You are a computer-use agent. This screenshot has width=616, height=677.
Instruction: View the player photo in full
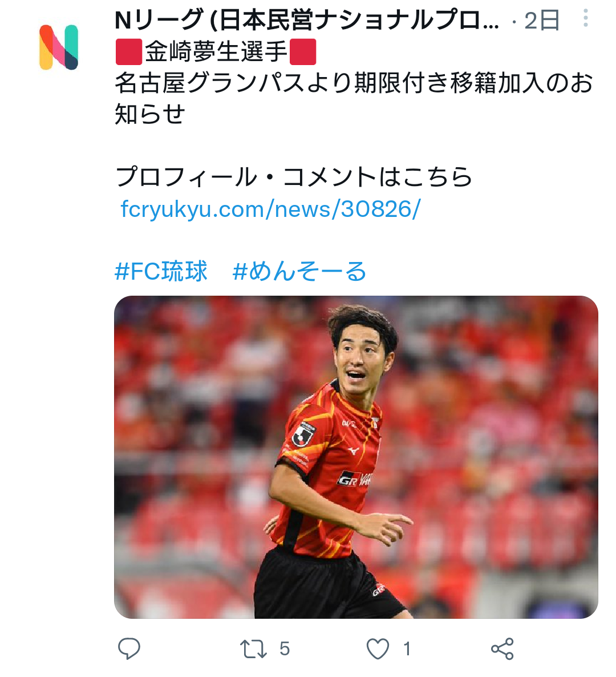click(x=356, y=457)
